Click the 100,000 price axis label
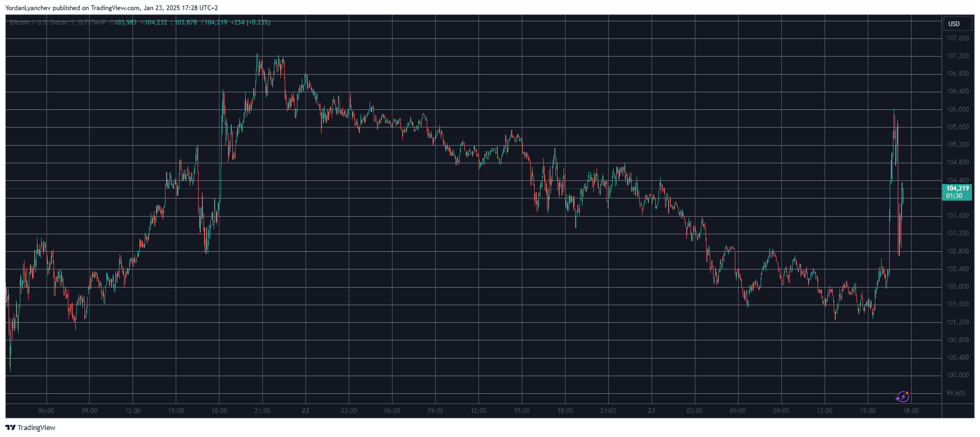This screenshot has width=980, height=437. (958, 375)
